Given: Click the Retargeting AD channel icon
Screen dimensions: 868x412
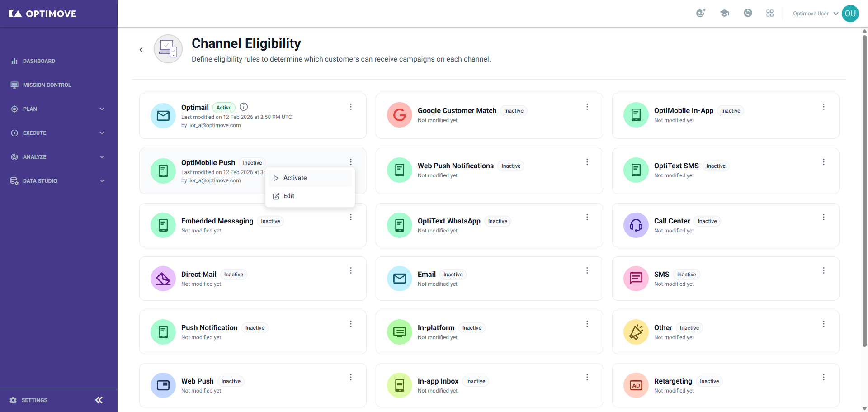Looking at the screenshot, I should (x=636, y=385).
